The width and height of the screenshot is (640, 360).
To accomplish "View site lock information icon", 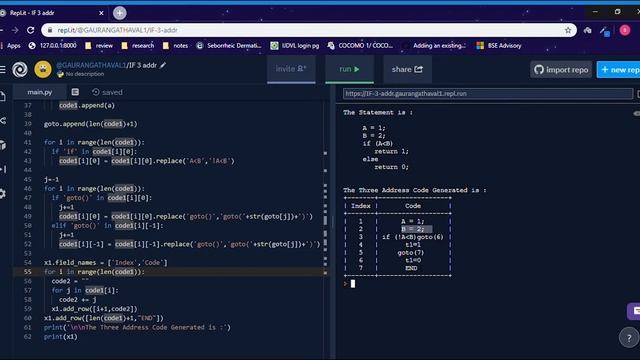I will point(50,30).
